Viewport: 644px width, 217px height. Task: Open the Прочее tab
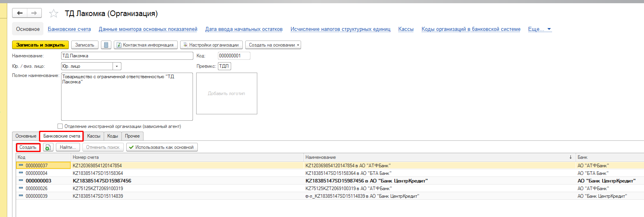click(x=132, y=136)
